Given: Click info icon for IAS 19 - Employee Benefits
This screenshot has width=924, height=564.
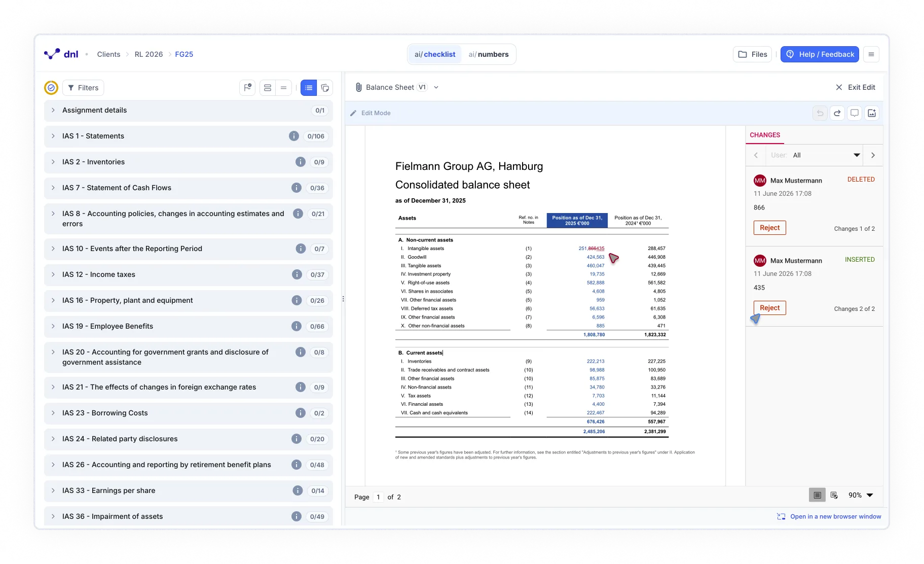Looking at the screenshot, I should (297, 326).
